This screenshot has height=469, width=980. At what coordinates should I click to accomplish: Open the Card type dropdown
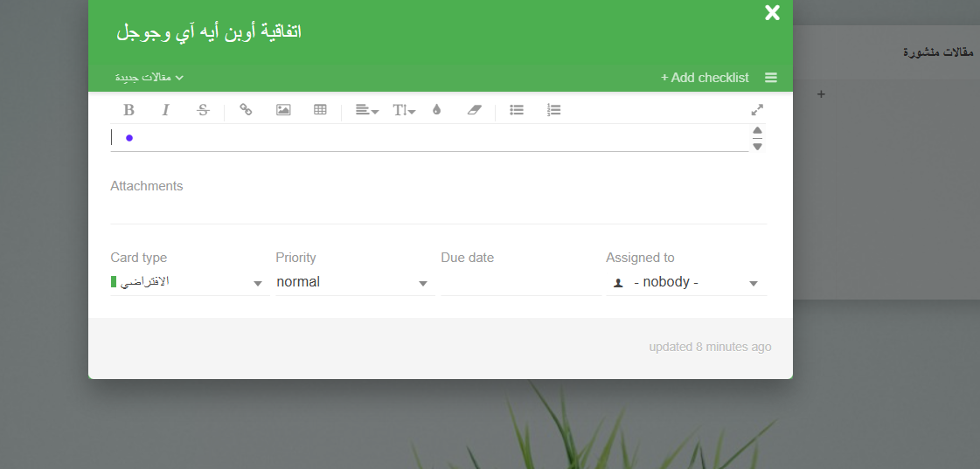(x=190, y=282)
